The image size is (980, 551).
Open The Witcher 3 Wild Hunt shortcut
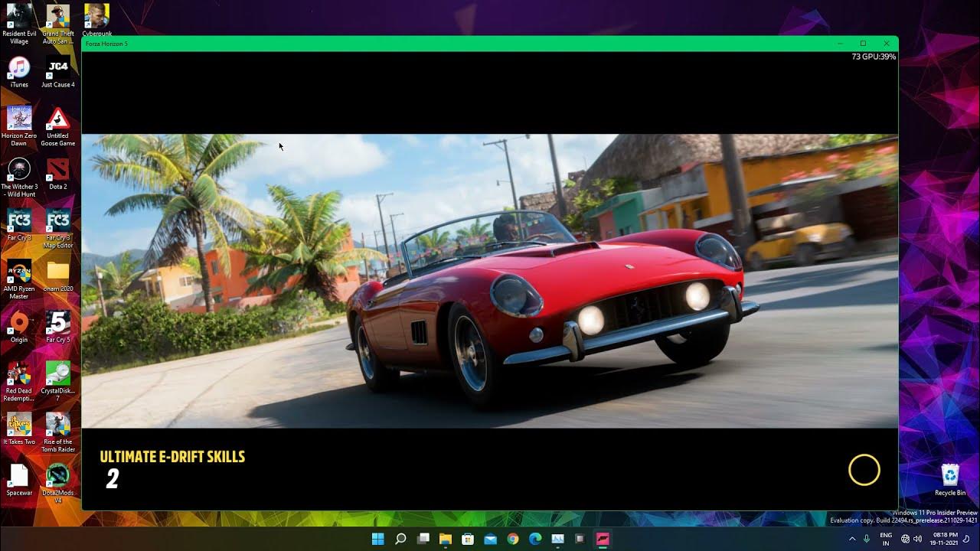[x=19, y=178]
